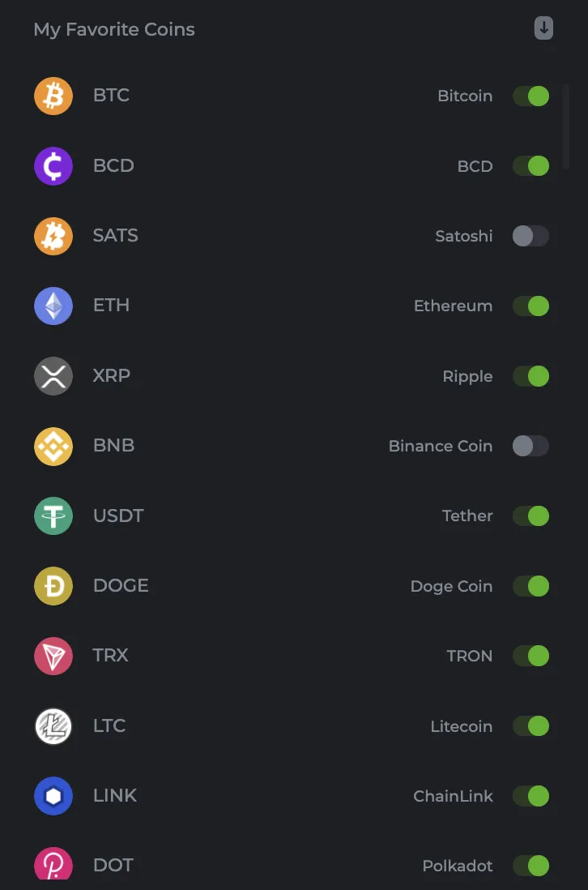
Task: Collapse My Favorite Coins with down arrow
Action: click(x=543, y=28)
